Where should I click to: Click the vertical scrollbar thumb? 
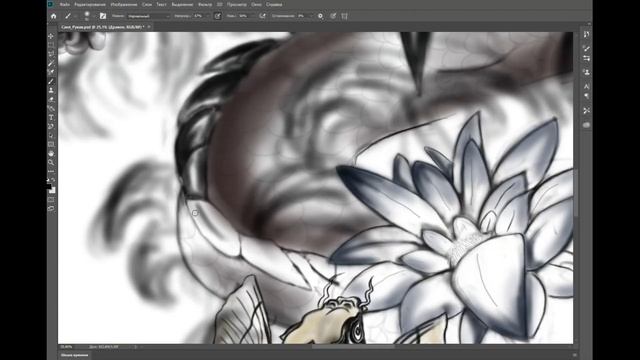(576, 192)
